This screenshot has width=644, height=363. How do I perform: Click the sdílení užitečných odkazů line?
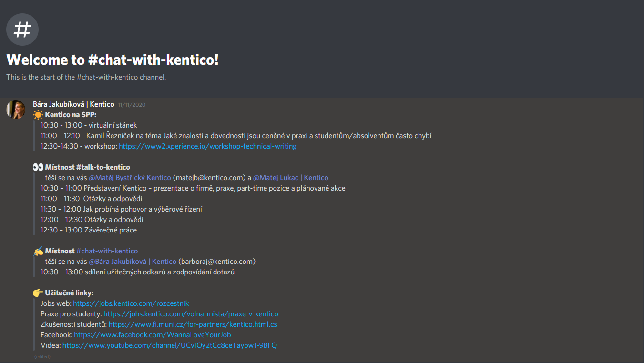137,272
